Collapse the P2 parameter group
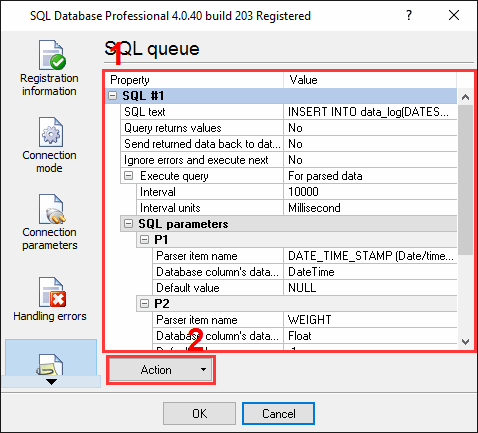This screenshot has height=433, width=478. pos(144,304)
